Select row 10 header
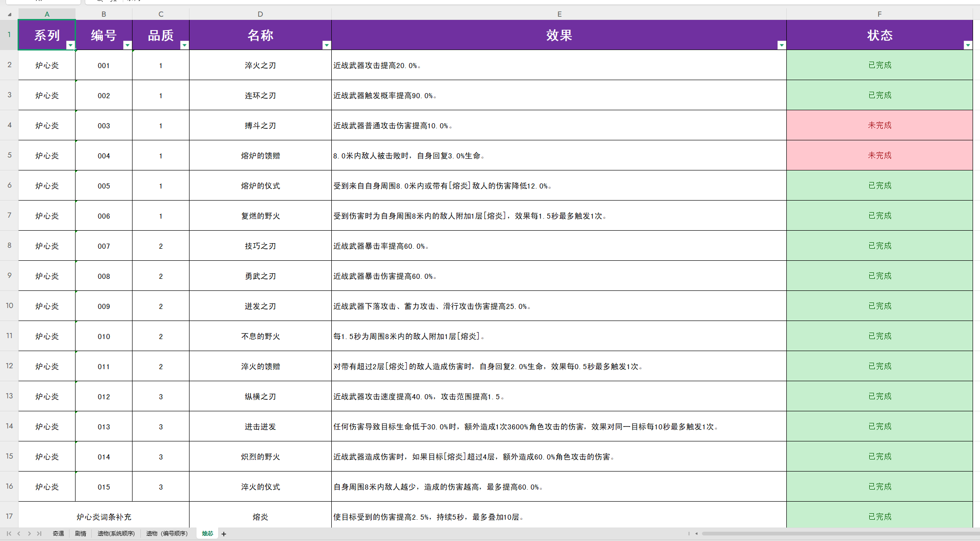The width and height of the screenshot is (980, 541). 9,306
